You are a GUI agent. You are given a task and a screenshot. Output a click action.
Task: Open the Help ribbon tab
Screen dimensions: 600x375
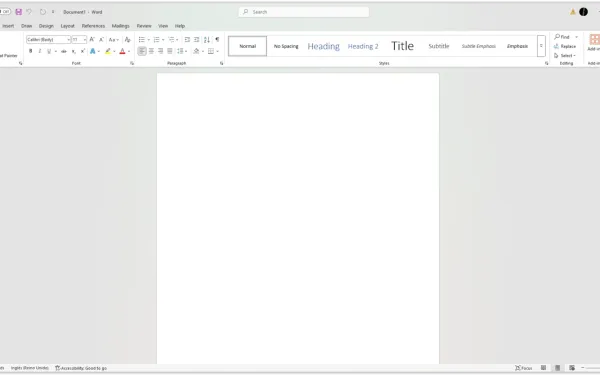(180, 26)
